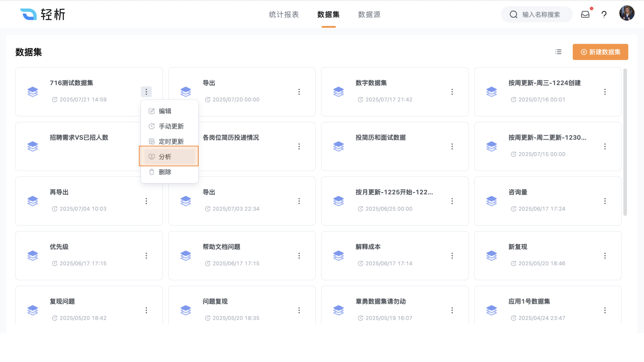Screen dimensions: 644x362
Task: Choose 手动更新 from the context menu
Action: pyautogui.click(x=169, y=126)
